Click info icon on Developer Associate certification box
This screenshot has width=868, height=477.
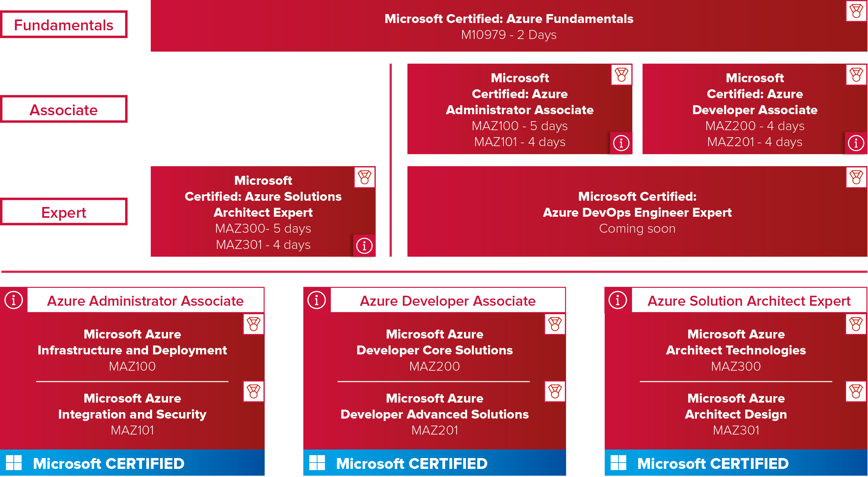click(x=856, y=143)
